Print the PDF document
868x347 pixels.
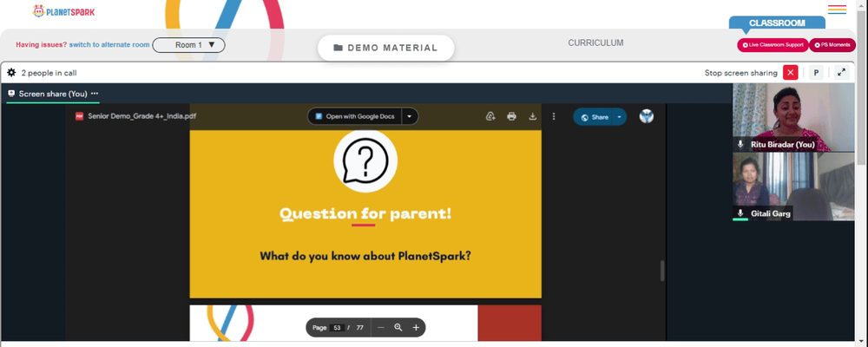pos(511,116)
